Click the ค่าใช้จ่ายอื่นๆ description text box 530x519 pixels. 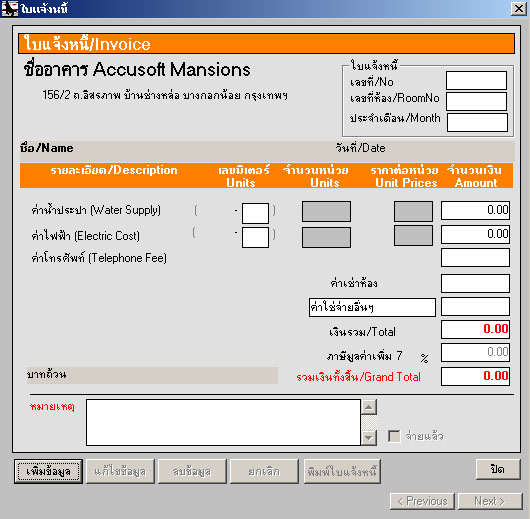pos(372,307)
